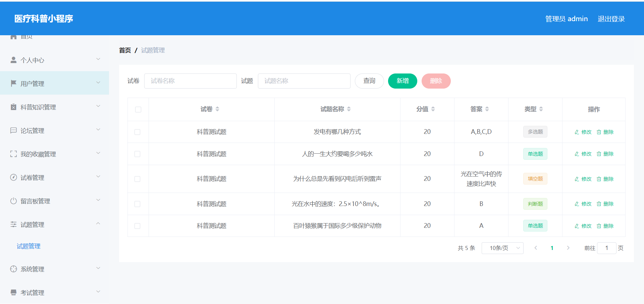Expand the 试卷管理 menu chevron
Viewport: 644px width, 304px height.
point(98,176)
